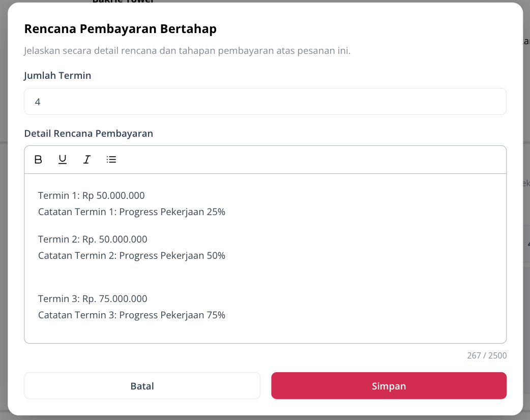Click empty space below Termin 3 notes
The height and width of the screenshot is (420, 530).
tap(266, 332)
